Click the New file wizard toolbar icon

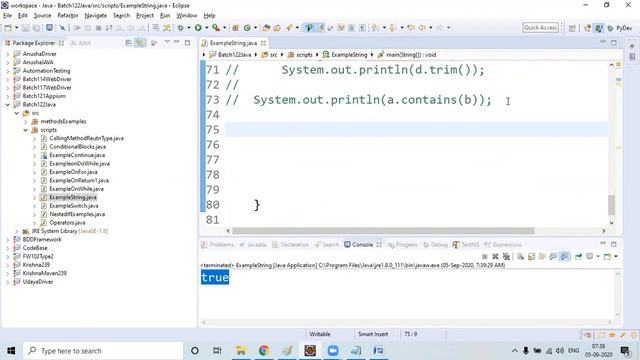(x=8, y=28)
